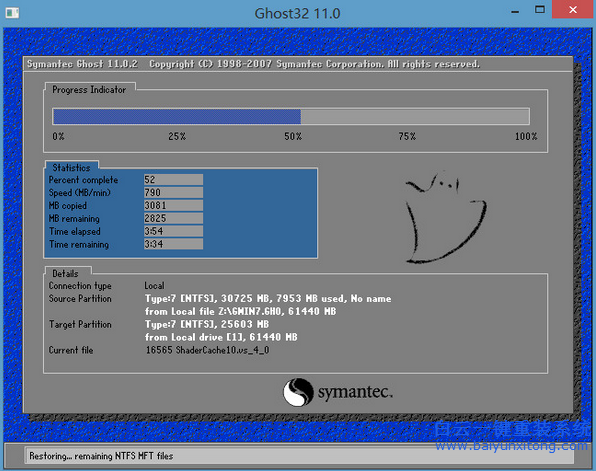Click the blue progress indicator bar
Viewport: 596px width, 471px height.
point(291,116)
